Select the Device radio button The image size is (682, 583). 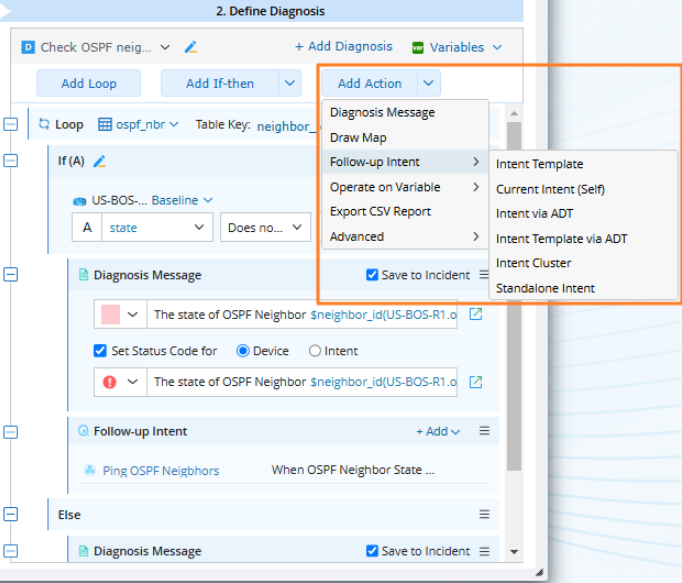(x=243, y=351)
